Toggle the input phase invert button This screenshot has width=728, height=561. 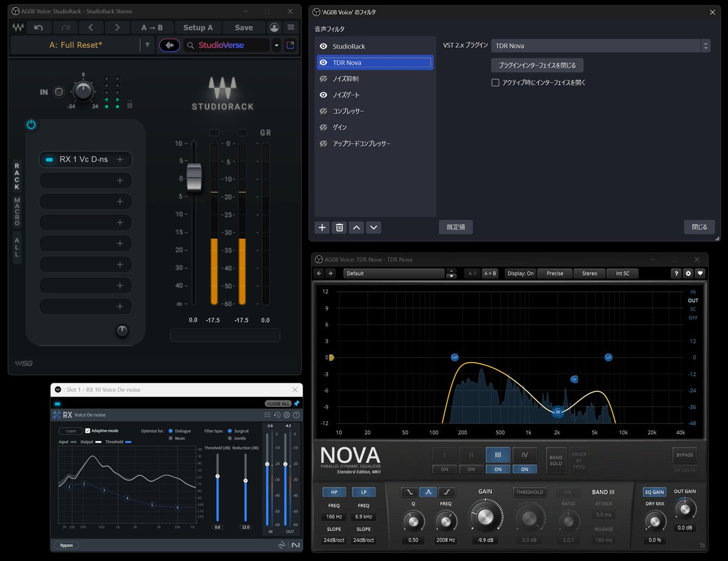(59, 92)
